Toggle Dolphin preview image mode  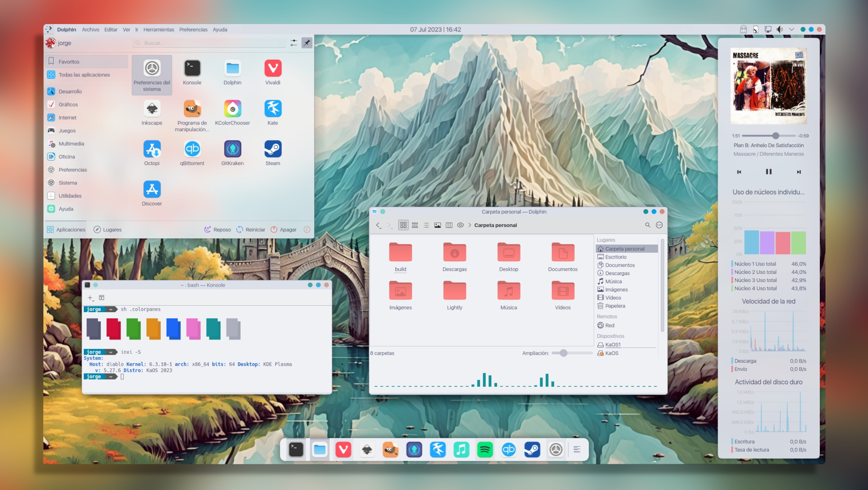[x=437, y=225]
